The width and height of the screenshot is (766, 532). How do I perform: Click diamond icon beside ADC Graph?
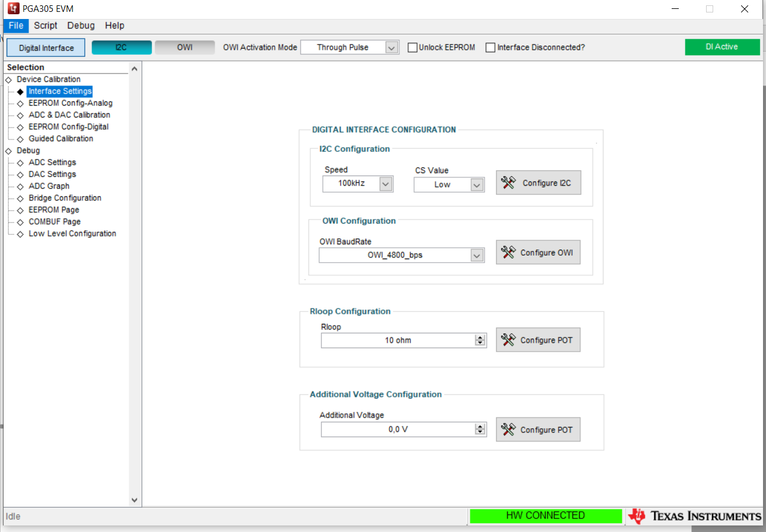point(20,186)
